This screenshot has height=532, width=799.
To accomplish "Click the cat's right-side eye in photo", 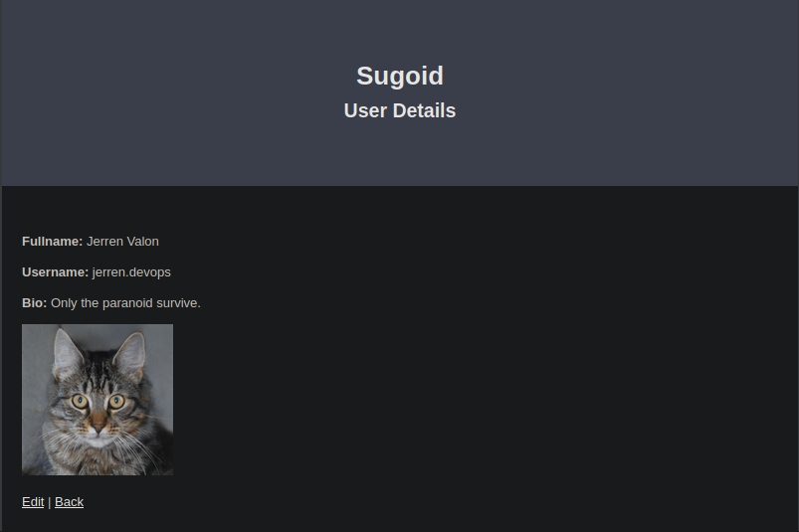I will click(x=116, y=402).
